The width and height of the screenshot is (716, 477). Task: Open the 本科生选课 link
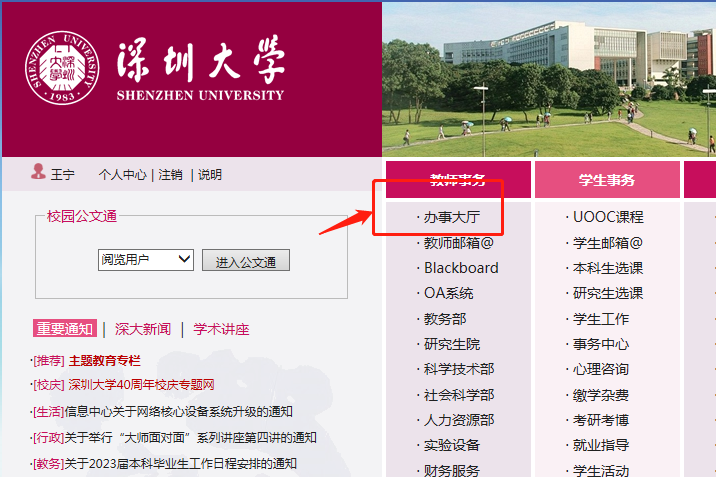coord(607,268)
